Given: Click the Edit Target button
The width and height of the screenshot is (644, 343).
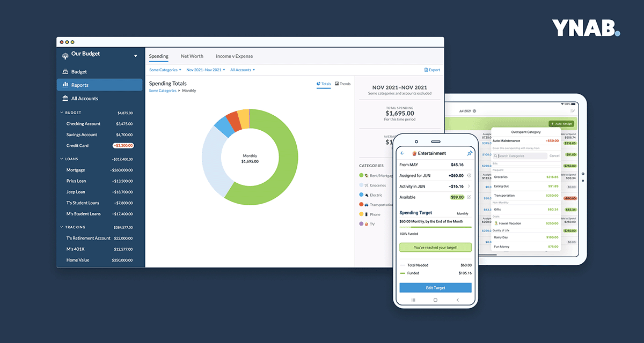Looking at the screenshot, I should click(x=435, y=288).
